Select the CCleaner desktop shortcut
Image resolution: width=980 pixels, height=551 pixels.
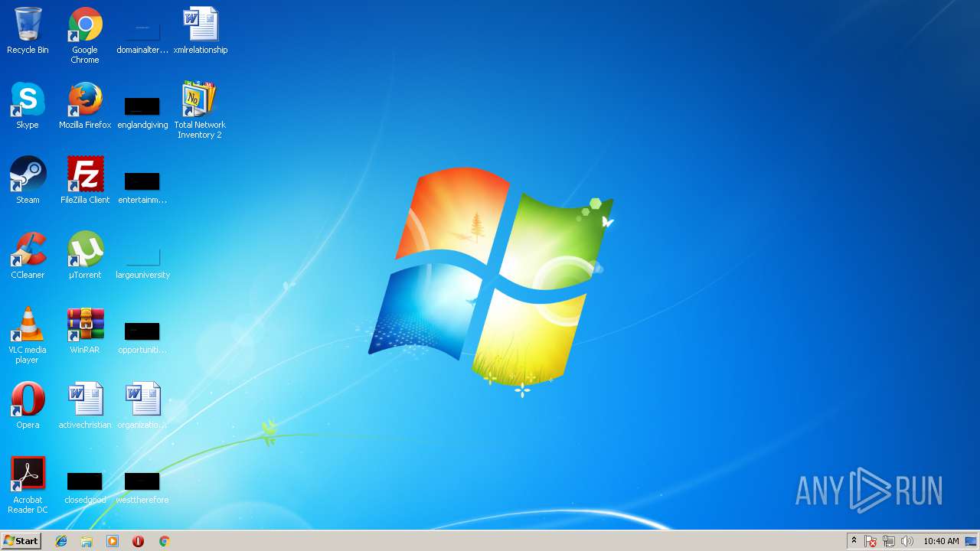coord(28,256)
